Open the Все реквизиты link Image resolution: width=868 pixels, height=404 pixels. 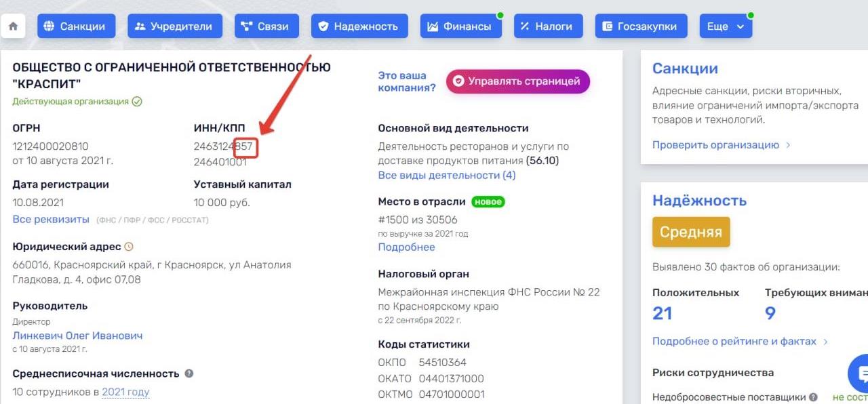pos(51,220)
